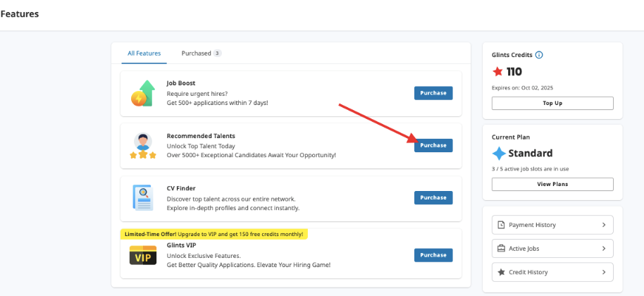This screenshot has height=296, width=644.
Task: Purchase the Job Boost feature
Action: [433, 93]
